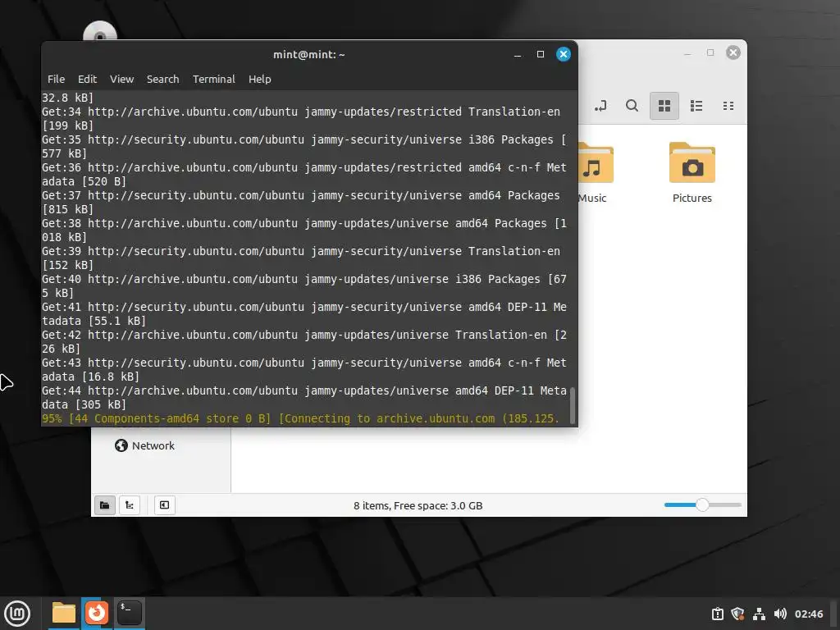Minimize the terminal window
The image size is (840, 630).
coord(518,55)
